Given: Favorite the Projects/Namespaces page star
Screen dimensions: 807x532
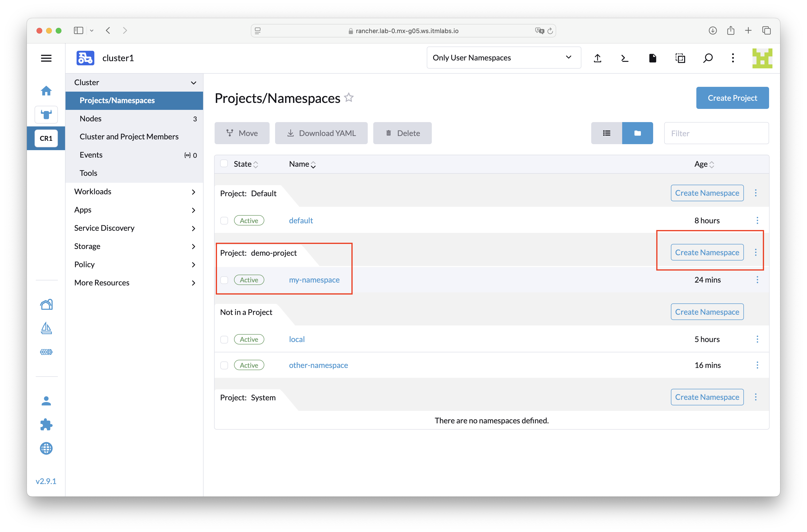Looking at the screenshot, I should (349, 98).
